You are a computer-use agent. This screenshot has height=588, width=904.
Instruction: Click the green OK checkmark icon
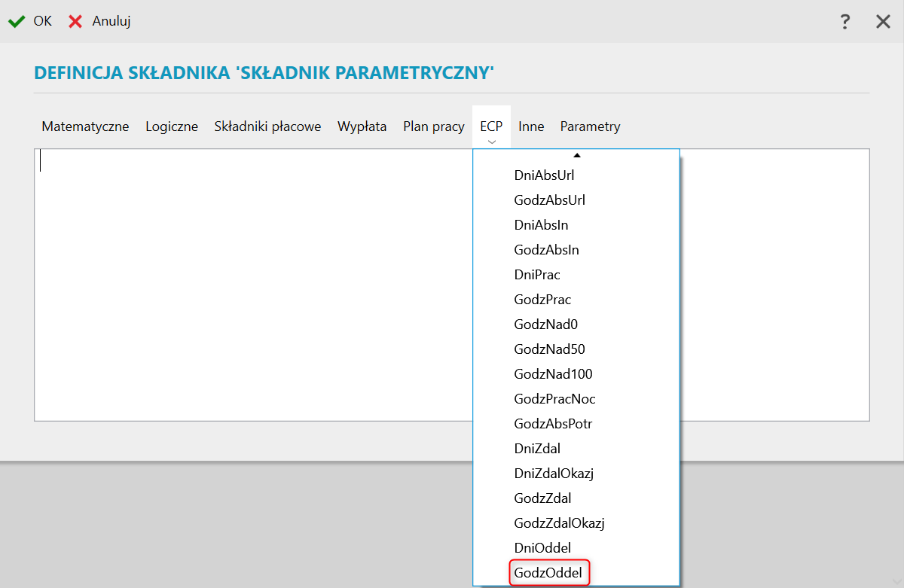(x=16, y=22)
